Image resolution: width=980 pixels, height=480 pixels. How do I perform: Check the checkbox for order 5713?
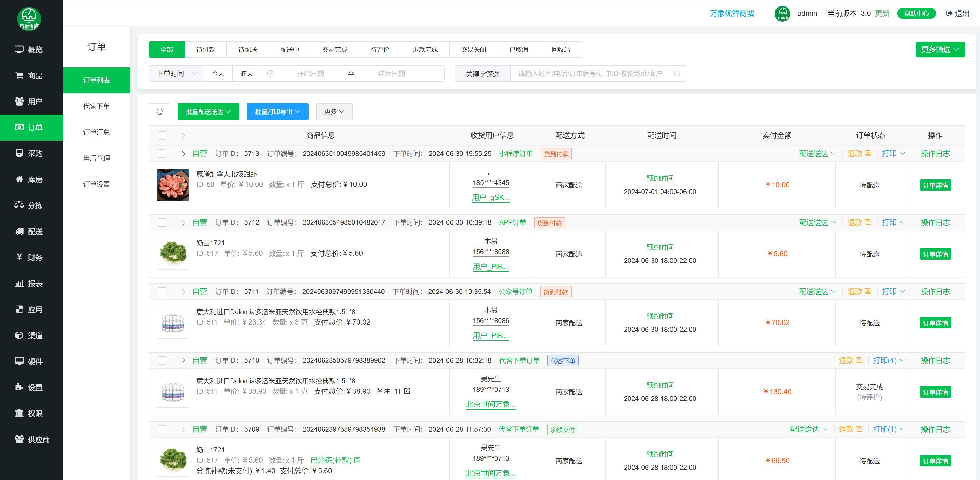coord(162,154)
